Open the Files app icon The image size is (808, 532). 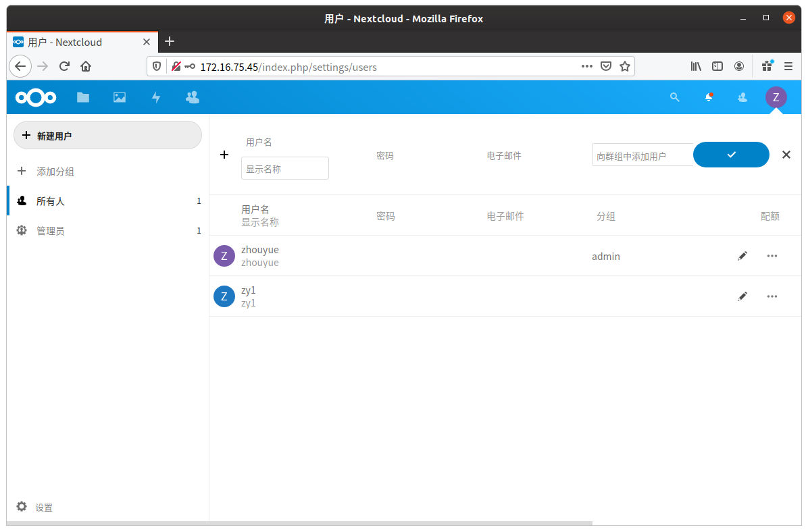coord(82,97)
